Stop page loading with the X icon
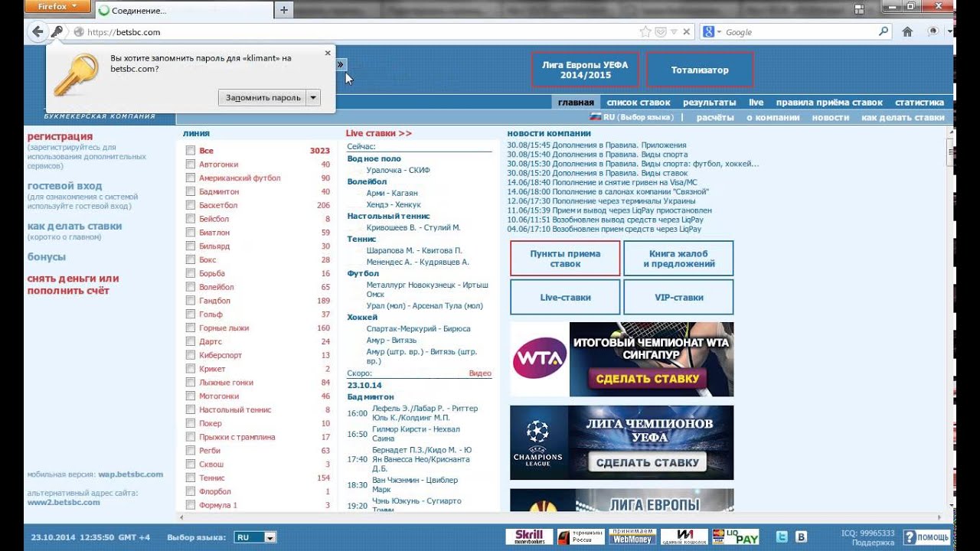 point(686,32)
